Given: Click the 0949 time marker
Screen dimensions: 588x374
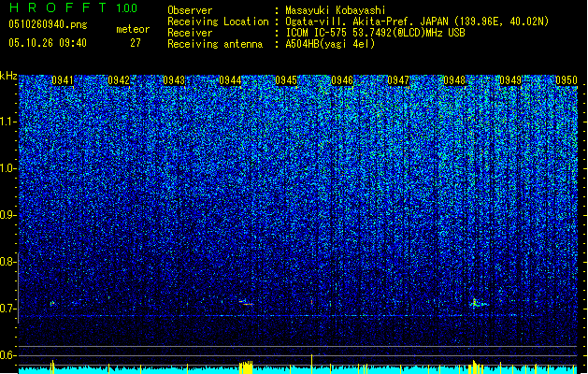Looking at the screenshot, I should coord(510,80).
